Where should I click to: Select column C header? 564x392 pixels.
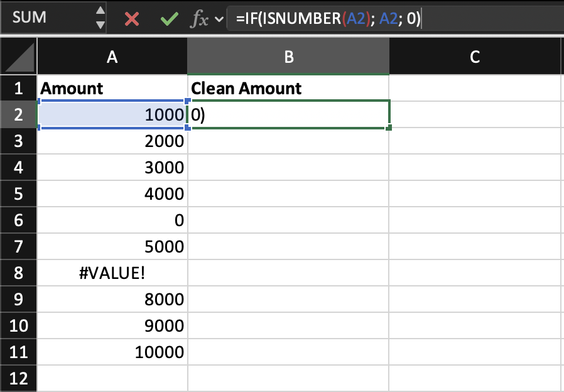pos(475,57)
